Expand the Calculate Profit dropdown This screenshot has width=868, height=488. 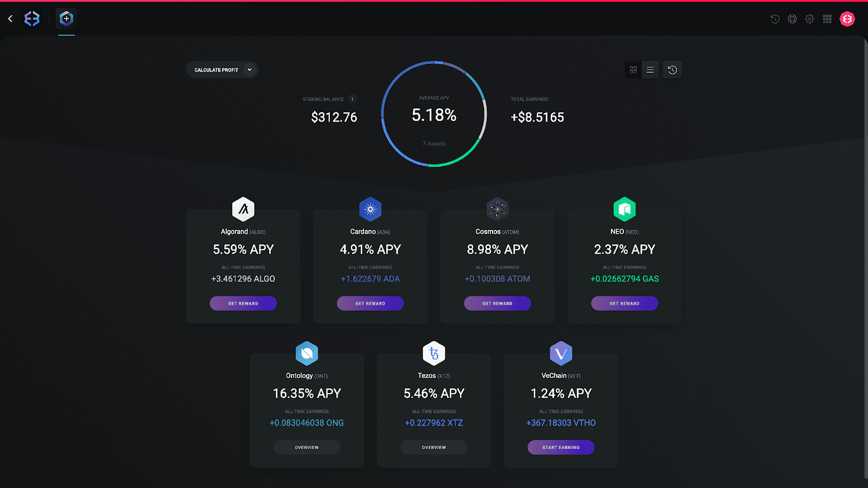point(222,70)
